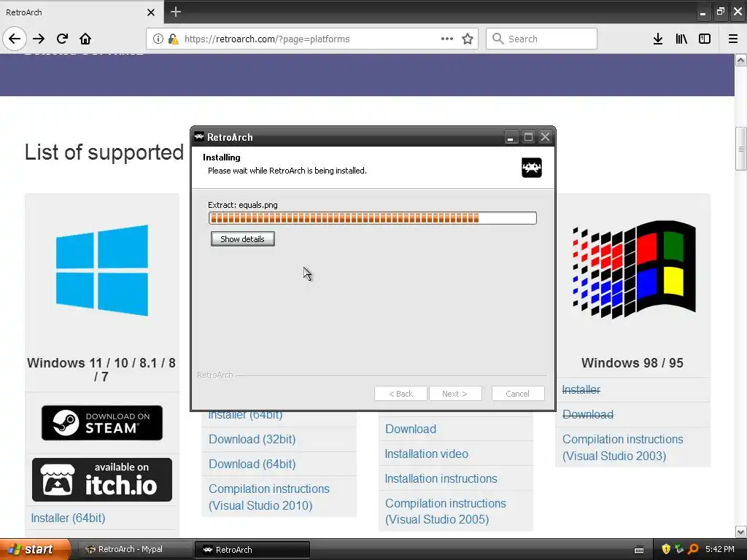The height and width of the screenshot is (560, 747).
Task: Click the vertical scrollbar thumb
Action: tap(741, 149)
